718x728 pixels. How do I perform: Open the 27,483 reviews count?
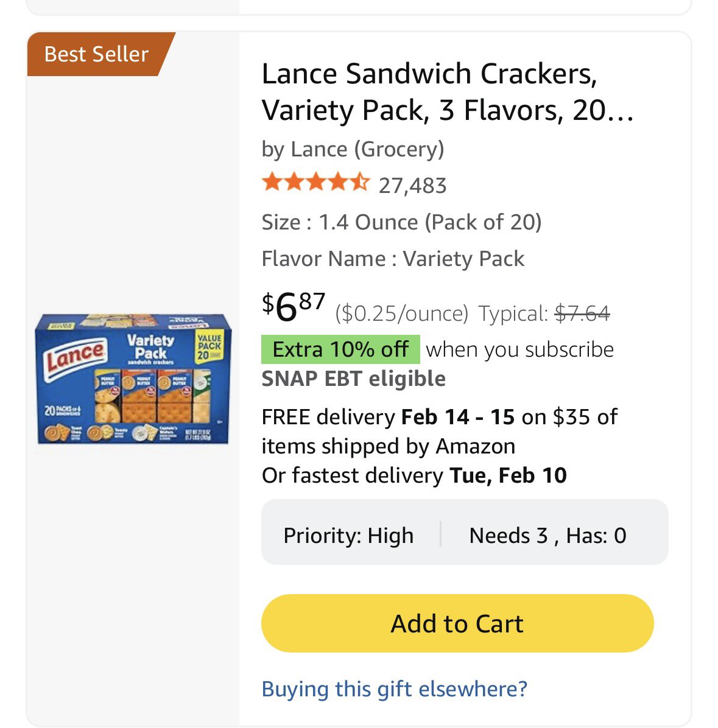[x=412, y=185]
